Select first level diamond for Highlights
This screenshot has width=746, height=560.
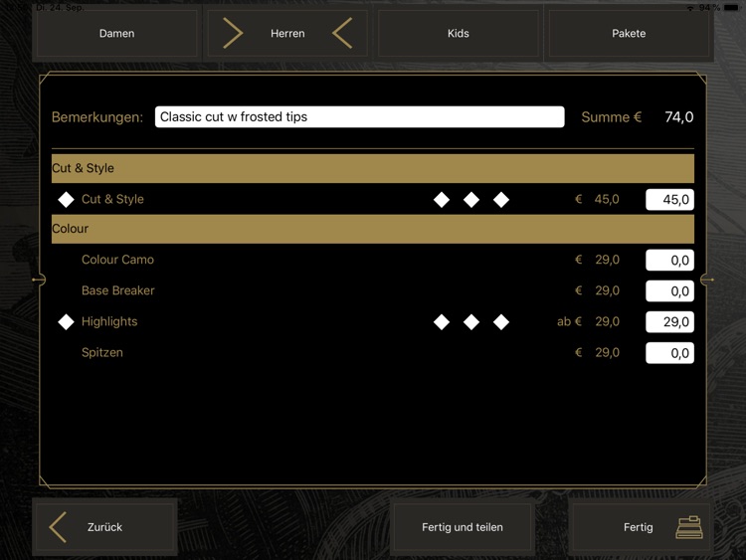(442, 322)
